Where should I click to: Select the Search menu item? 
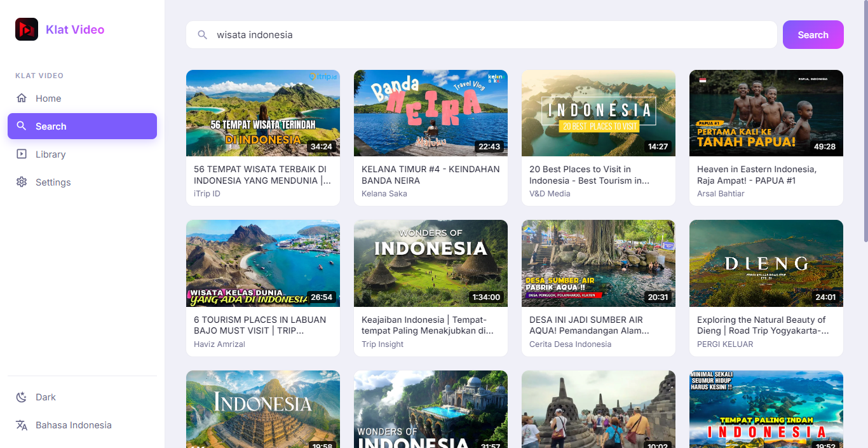pos(82,126)
